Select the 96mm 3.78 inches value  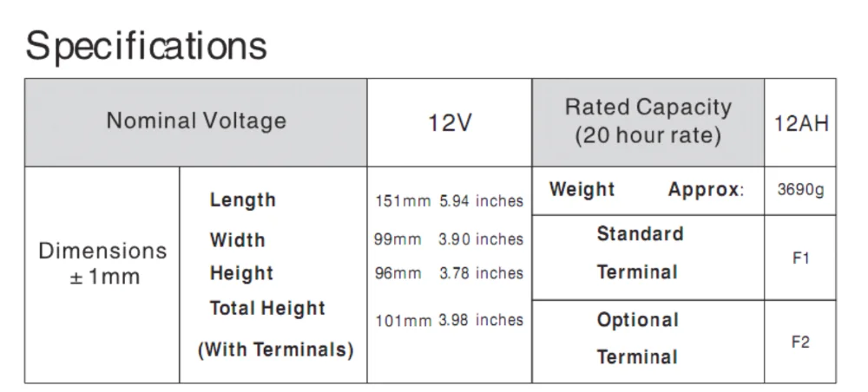(449, 273)
